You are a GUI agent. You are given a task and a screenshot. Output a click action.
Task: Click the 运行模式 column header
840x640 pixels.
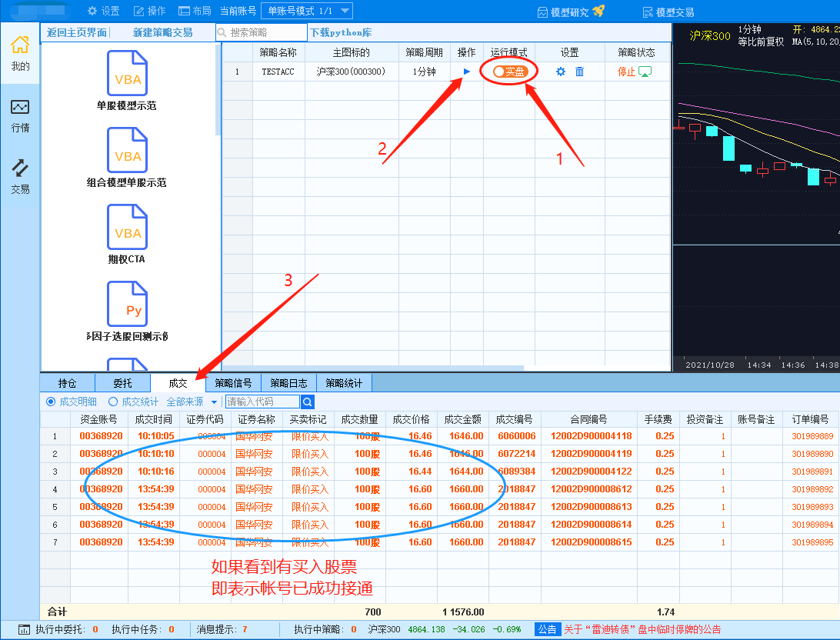pos(509,52)
